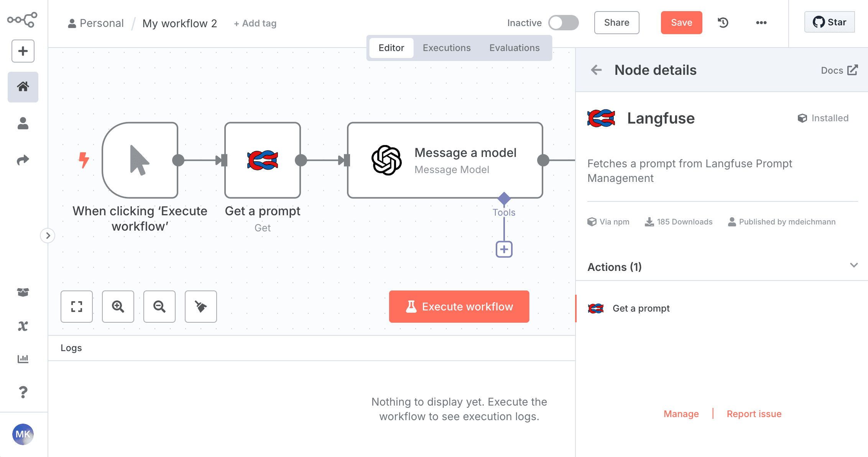Zoom in using the magnifier plus icon

tap(118, 307)
